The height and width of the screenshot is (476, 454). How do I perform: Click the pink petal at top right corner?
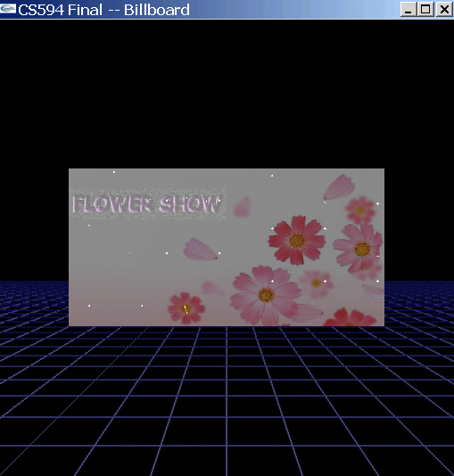339,187
